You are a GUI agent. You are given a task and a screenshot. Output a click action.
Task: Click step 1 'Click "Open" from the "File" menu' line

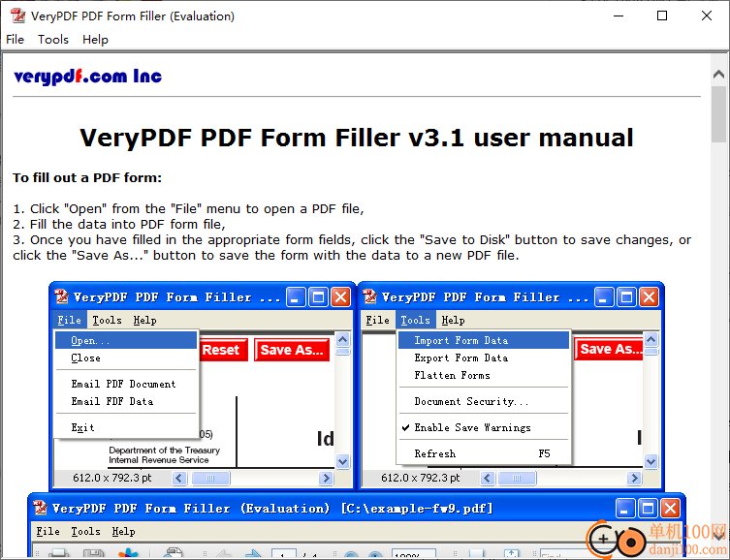pos(188,209)
